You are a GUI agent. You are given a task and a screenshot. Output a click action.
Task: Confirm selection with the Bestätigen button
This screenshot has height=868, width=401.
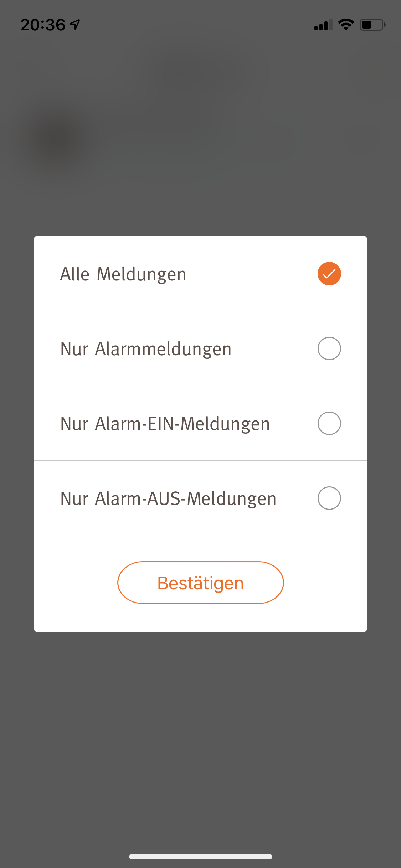point(200,583)
